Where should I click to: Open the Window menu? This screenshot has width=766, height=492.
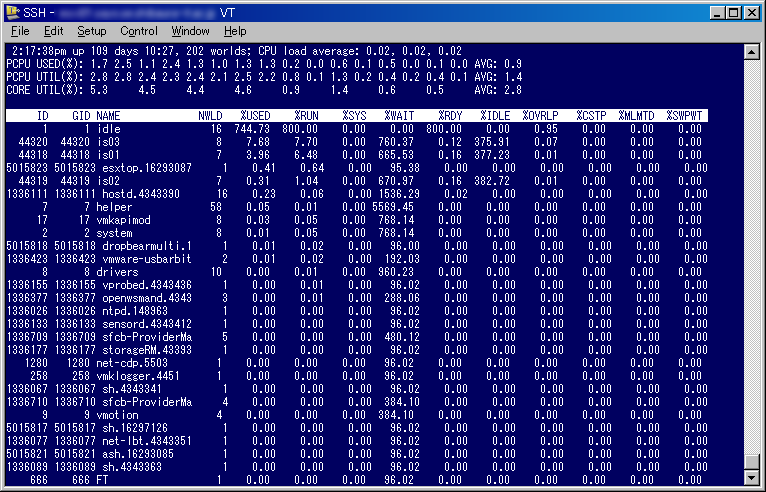click(190, 31)
